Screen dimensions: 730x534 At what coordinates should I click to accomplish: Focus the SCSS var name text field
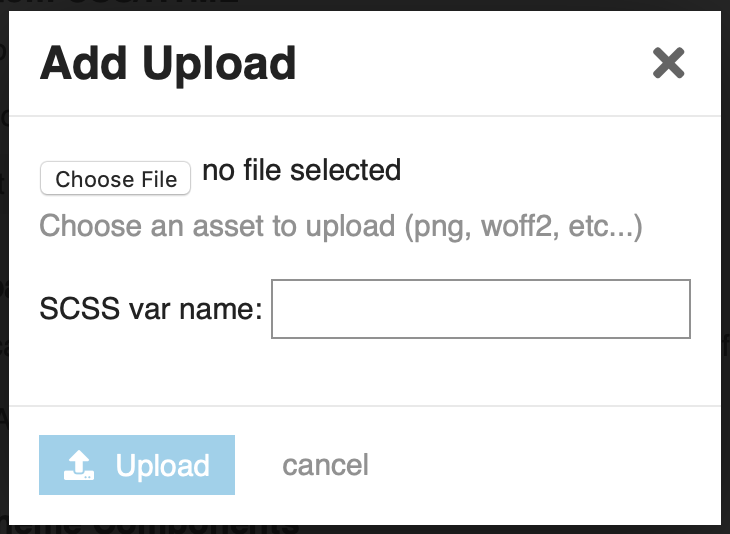(x=481, y=309)
